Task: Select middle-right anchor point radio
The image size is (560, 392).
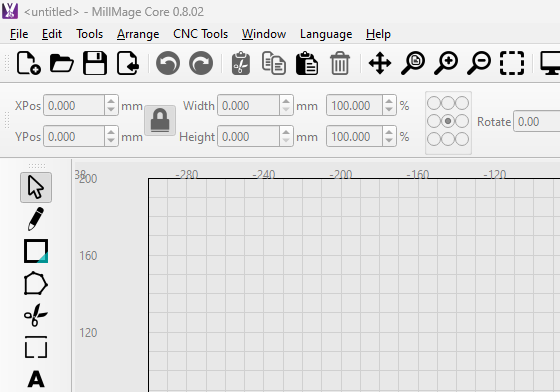Action: tap(462, 121)
